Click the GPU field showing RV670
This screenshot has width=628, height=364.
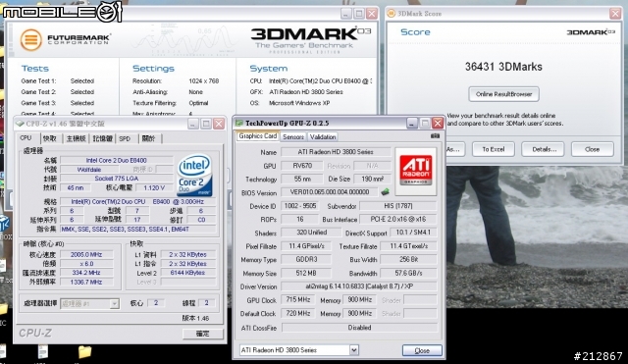[302, 166]
